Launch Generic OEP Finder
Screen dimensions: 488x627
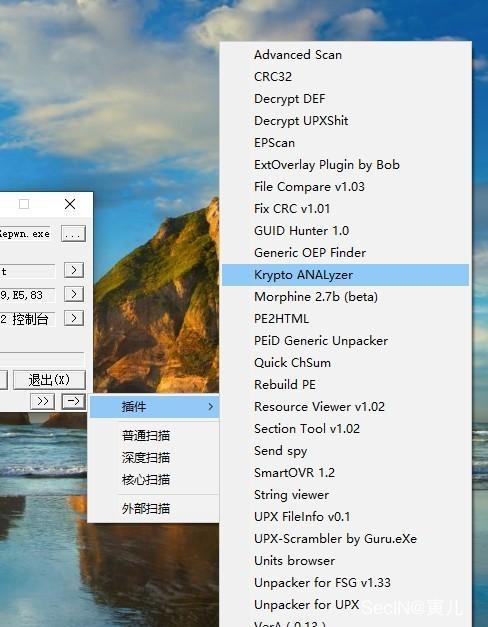(345, 253)
